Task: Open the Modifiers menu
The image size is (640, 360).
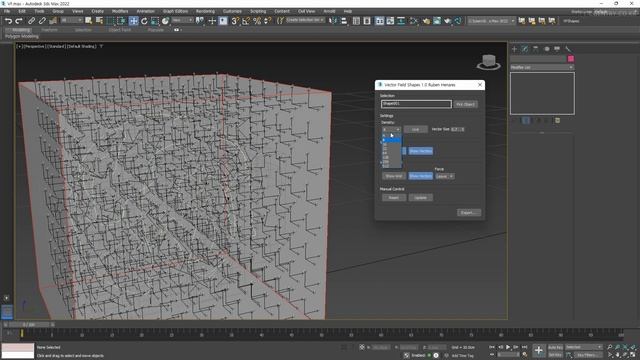Action: [120, 11]
